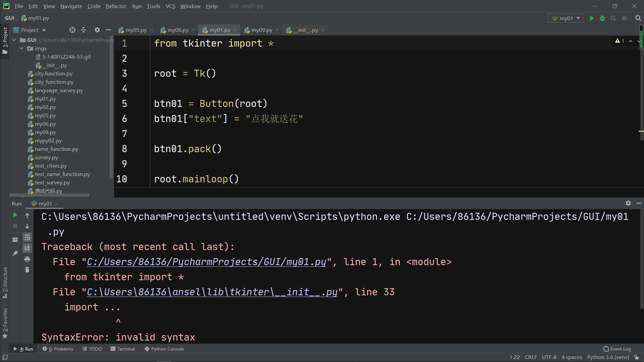The height and width of the screenshot is (362, 644).
Task: Click the warning indicator in editor
Action: tap(620, 41)
